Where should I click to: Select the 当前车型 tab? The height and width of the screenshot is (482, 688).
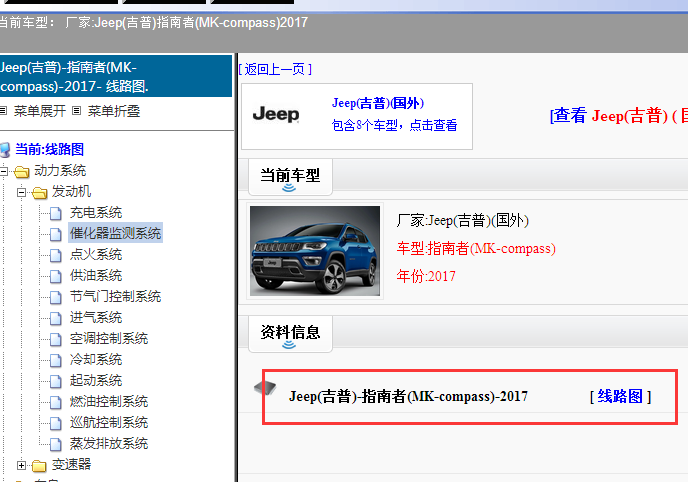click(290, 177)
